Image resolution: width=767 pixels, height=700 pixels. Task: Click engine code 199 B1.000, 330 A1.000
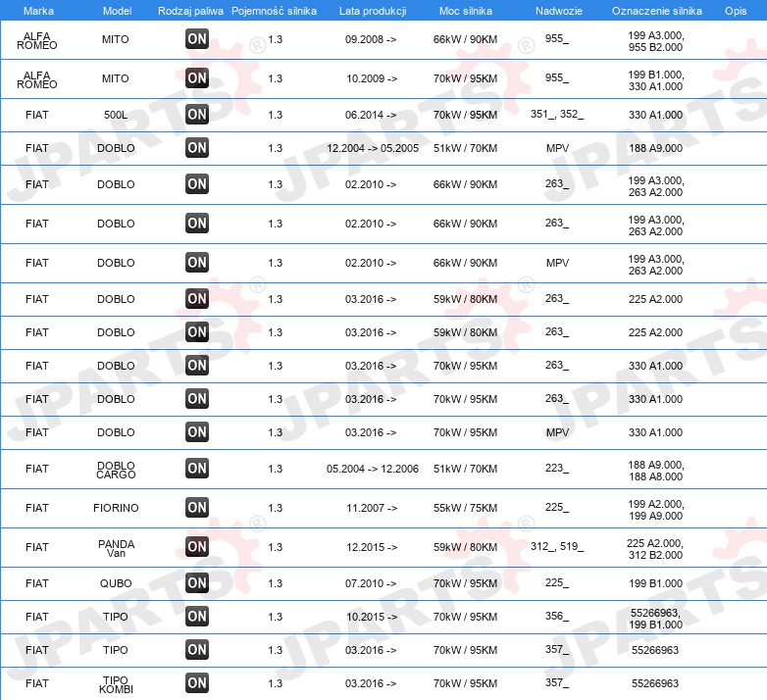[x=656, y=80]
